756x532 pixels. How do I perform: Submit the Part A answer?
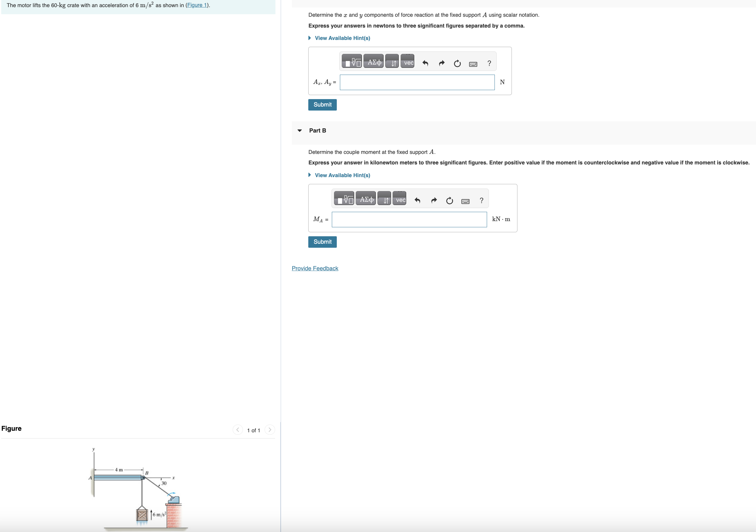coord(322,105)
